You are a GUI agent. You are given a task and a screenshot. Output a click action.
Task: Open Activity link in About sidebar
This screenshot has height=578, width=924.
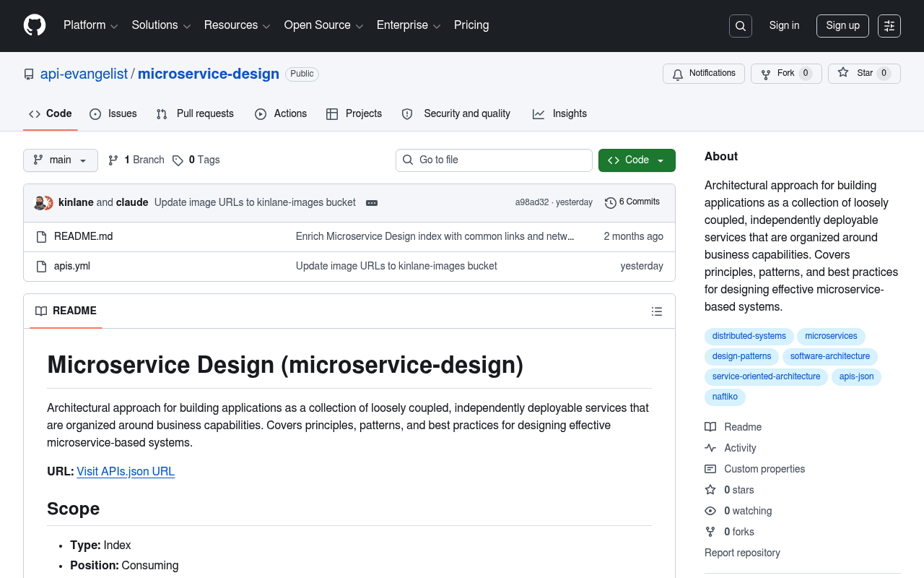pos(731,448)
